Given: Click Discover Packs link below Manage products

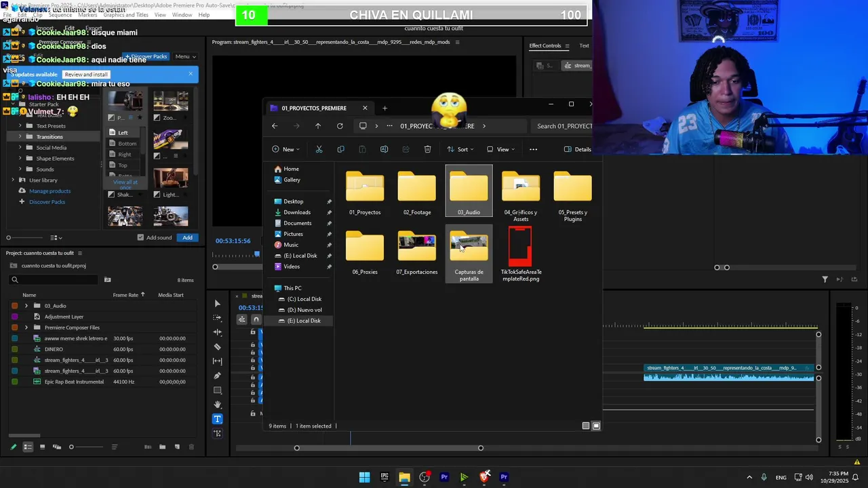Looking at the screenshot, I should coord(47,202).
